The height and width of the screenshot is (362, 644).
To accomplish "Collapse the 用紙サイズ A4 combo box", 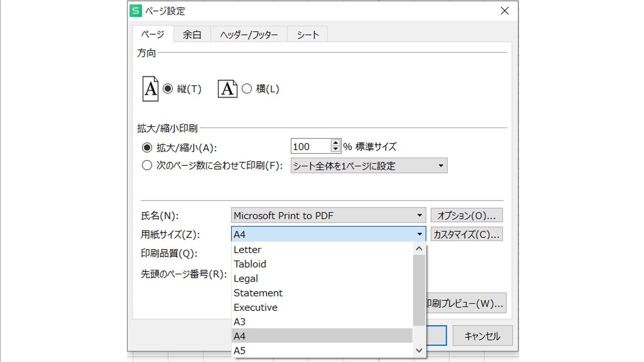I will pos(329,234).
